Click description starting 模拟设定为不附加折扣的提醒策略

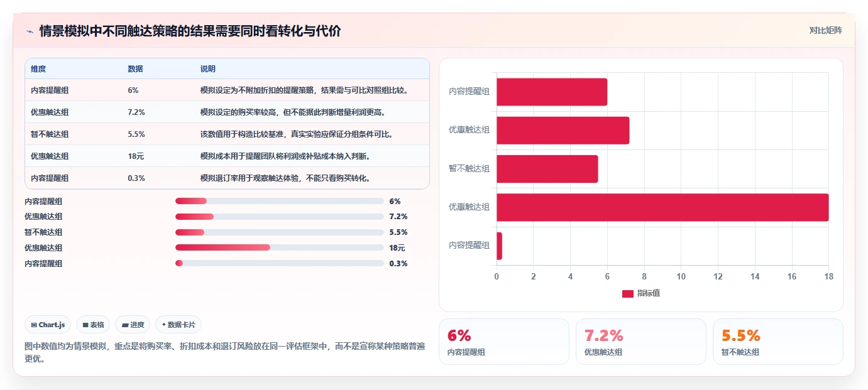305,90
